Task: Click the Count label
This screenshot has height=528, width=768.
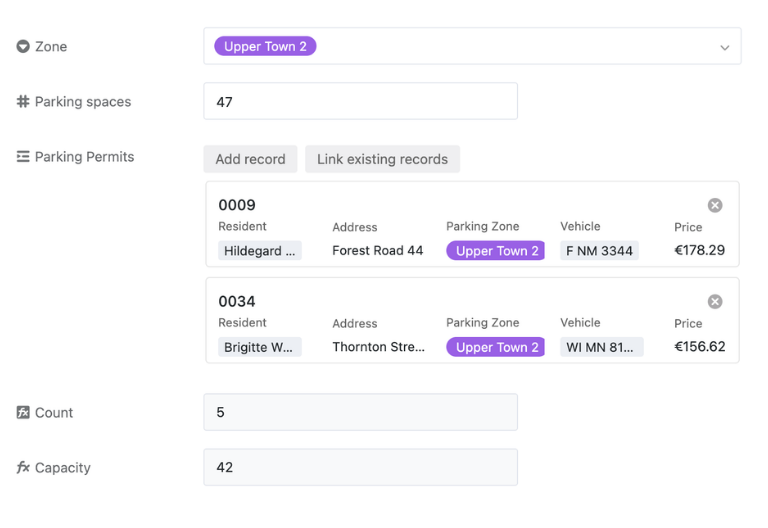Action: [x=54, y=412]
